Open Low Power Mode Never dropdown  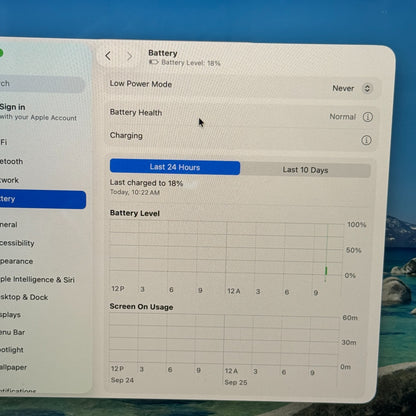352,88
